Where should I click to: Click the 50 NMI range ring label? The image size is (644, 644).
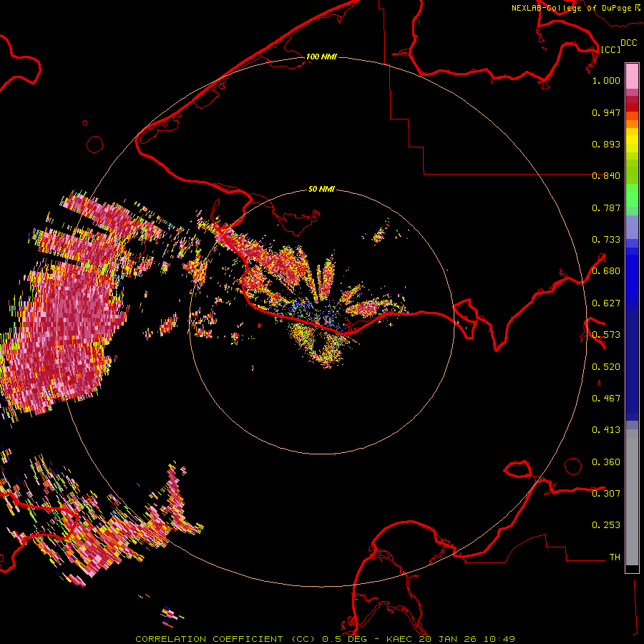click(x=321, y=190)
